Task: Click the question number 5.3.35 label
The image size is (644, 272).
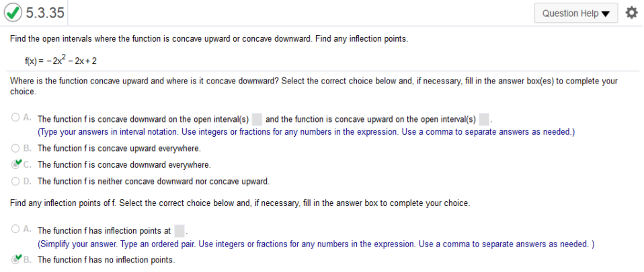Action: [45, 13]
